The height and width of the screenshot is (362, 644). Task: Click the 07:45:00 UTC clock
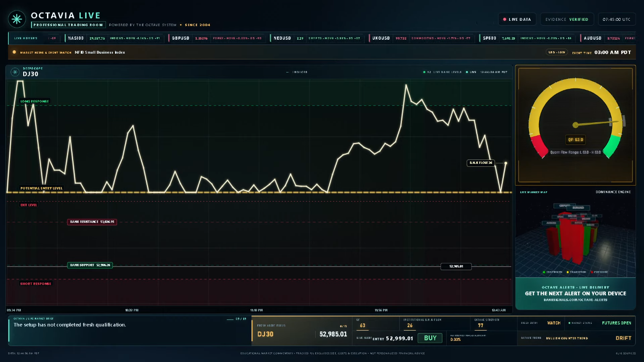coord(616,19)
